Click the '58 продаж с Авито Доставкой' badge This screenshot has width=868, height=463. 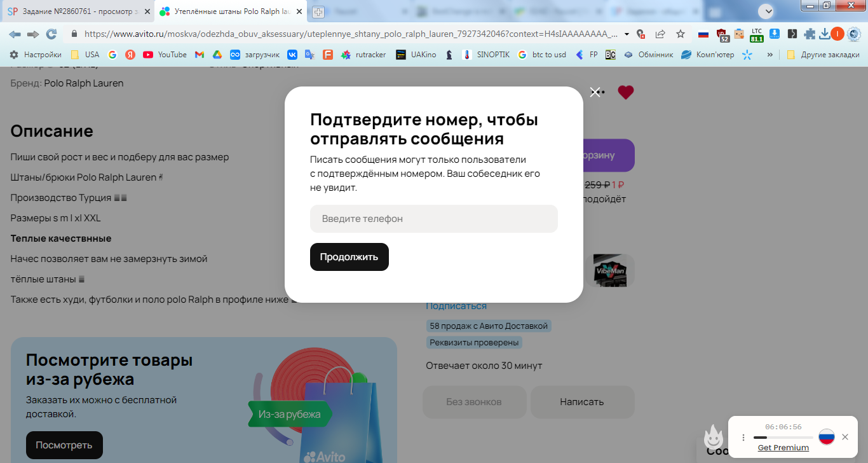tap(489, 326)
